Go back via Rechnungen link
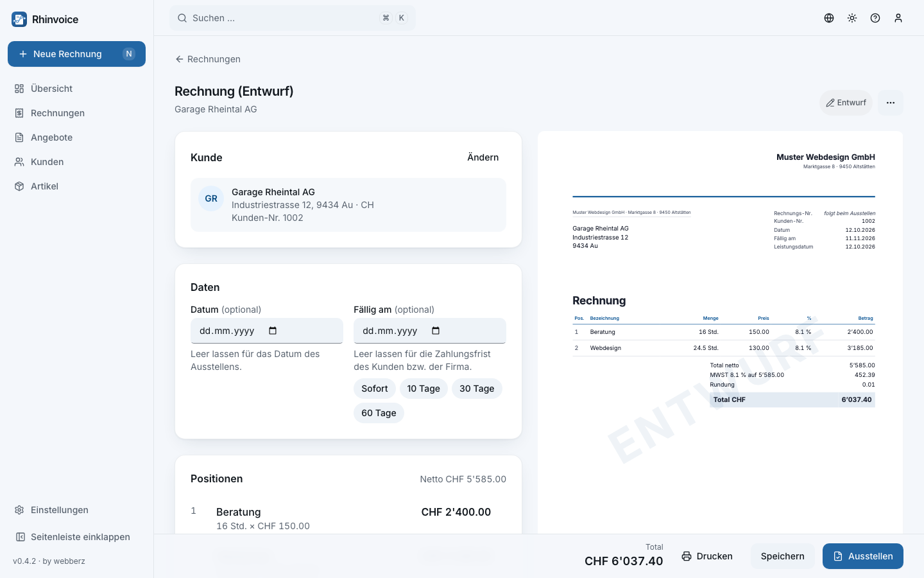This screenshot has width=924, height=578. coord(208,59)
